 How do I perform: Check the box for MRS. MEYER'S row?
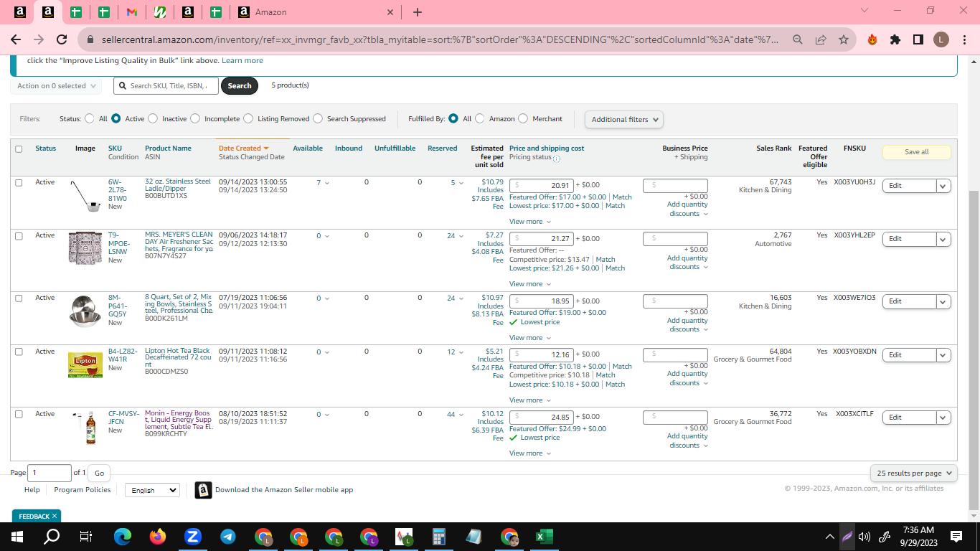pos(19,235)
